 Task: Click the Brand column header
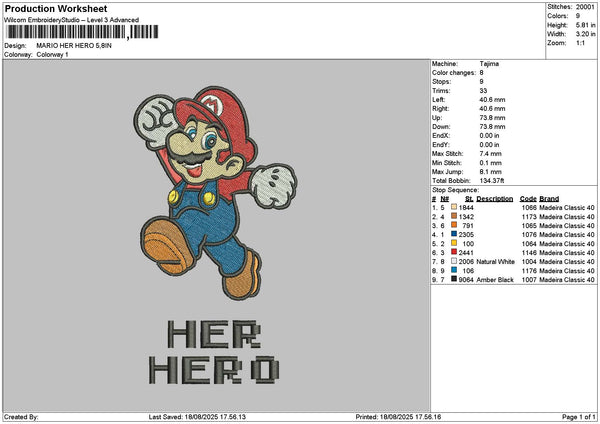tap(549, 199)
